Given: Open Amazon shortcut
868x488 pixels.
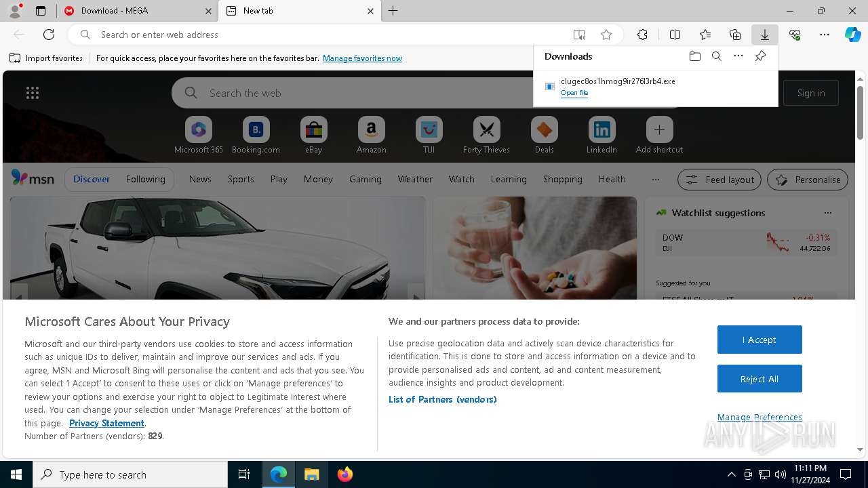Looking at the screenshot, I should coord(371,136).
